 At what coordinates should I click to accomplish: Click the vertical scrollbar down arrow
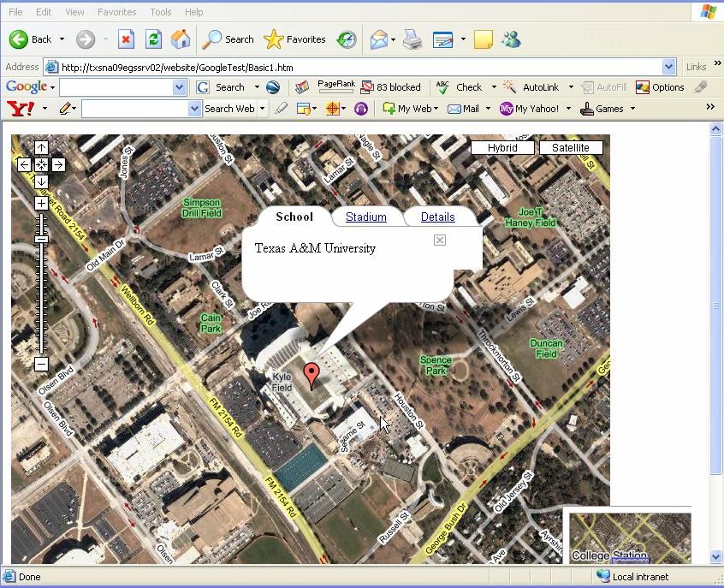716,556
